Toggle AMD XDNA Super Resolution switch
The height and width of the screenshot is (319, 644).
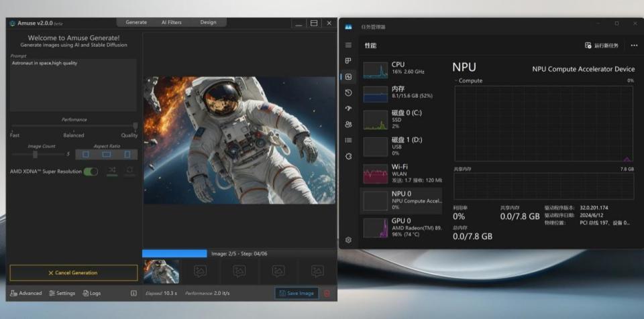(x=91, y=172)
